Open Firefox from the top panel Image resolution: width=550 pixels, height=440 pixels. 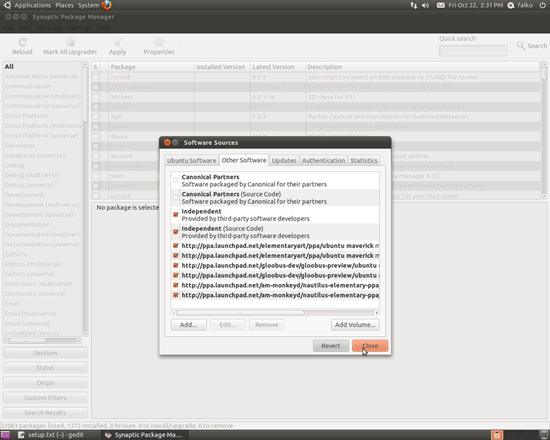tap(106, 5)
